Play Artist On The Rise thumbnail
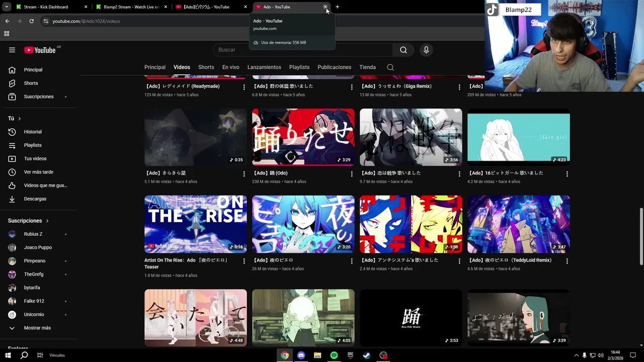644x362 pixels. [x=196, y=224]
